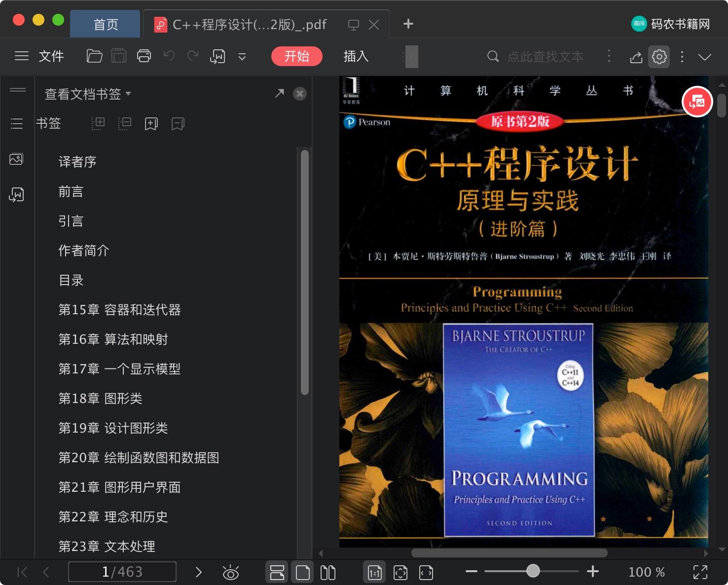Image resolution: width=728 pixels, height=585 pixels.
Task: Open the settings gear icon
Action: pyautogui.click(x=659, y=57)
